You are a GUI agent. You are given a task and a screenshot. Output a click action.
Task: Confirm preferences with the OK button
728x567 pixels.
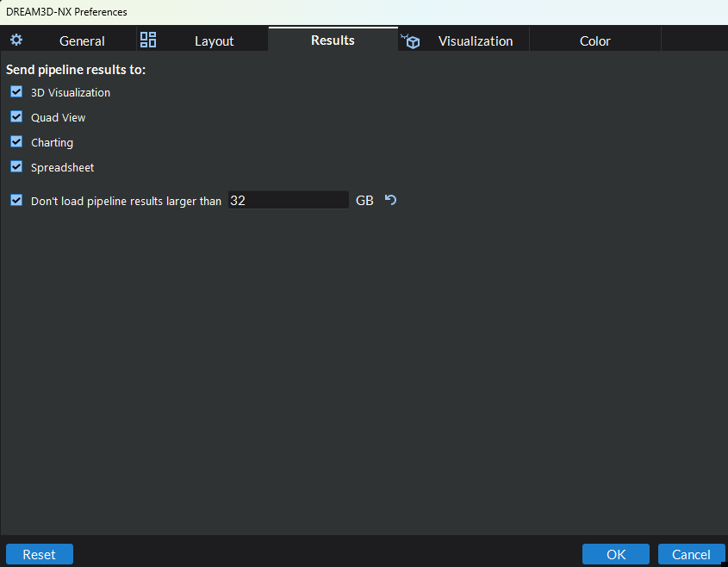tap(616, 554)
